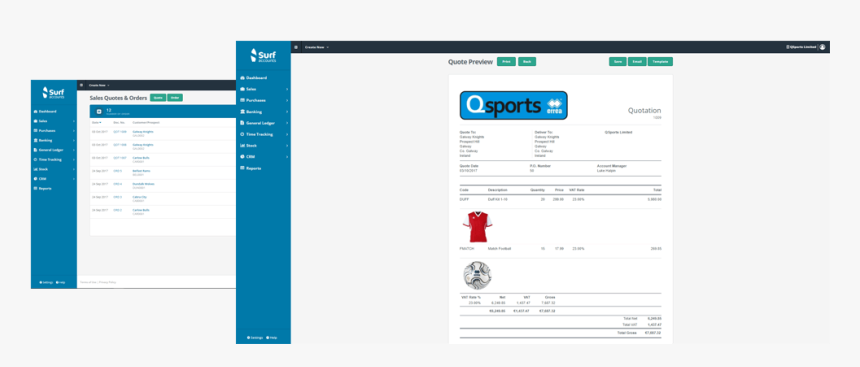
Task: Open the Terms of Use footer link
Action: pyautogui.click(x=88, y=282)
